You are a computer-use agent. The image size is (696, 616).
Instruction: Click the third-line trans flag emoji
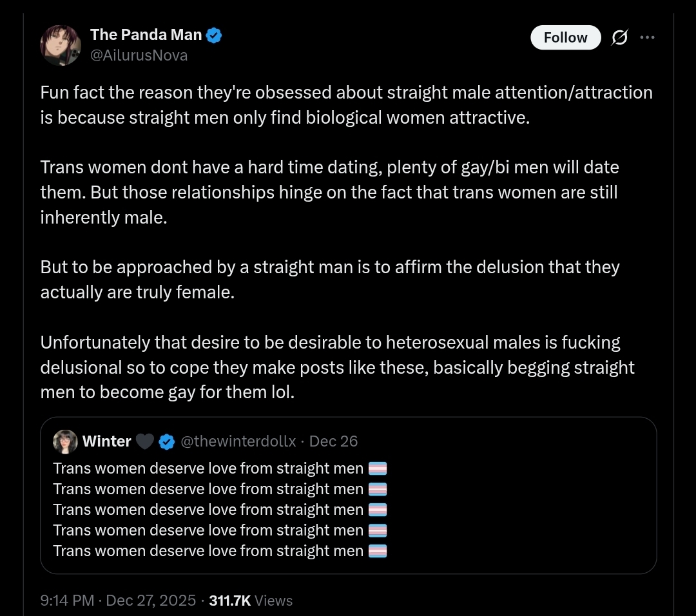(378, 510)
